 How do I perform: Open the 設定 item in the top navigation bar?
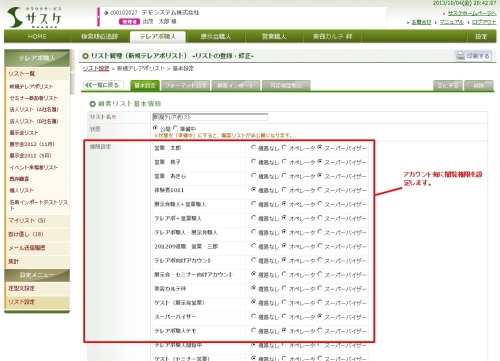(481, 37)
